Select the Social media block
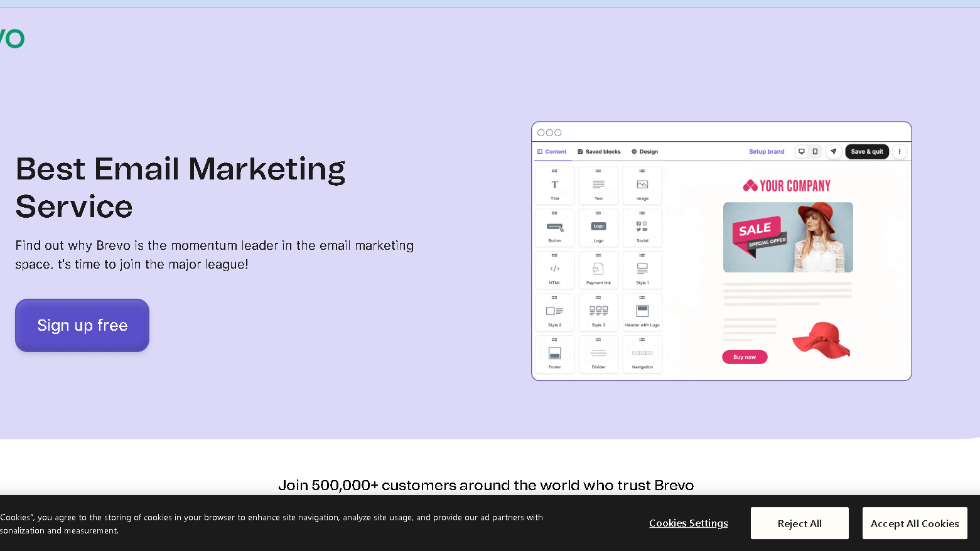The width and height of the screenshot is (980, 551). (642, 227)
